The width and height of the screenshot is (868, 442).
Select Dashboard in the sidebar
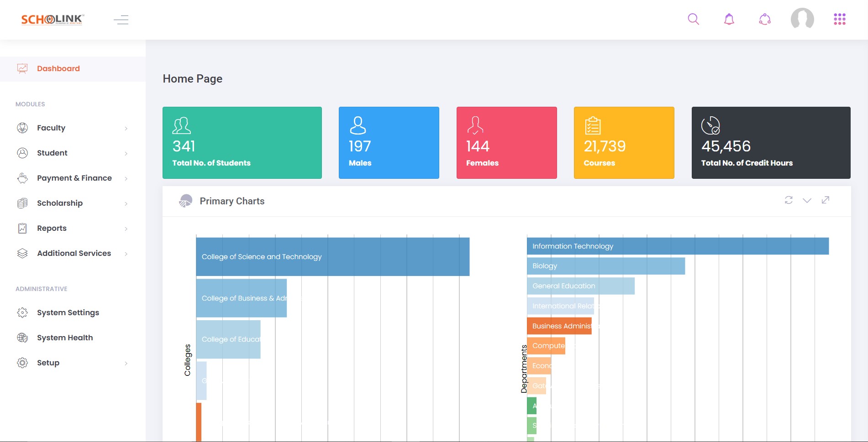coord(58,68)
